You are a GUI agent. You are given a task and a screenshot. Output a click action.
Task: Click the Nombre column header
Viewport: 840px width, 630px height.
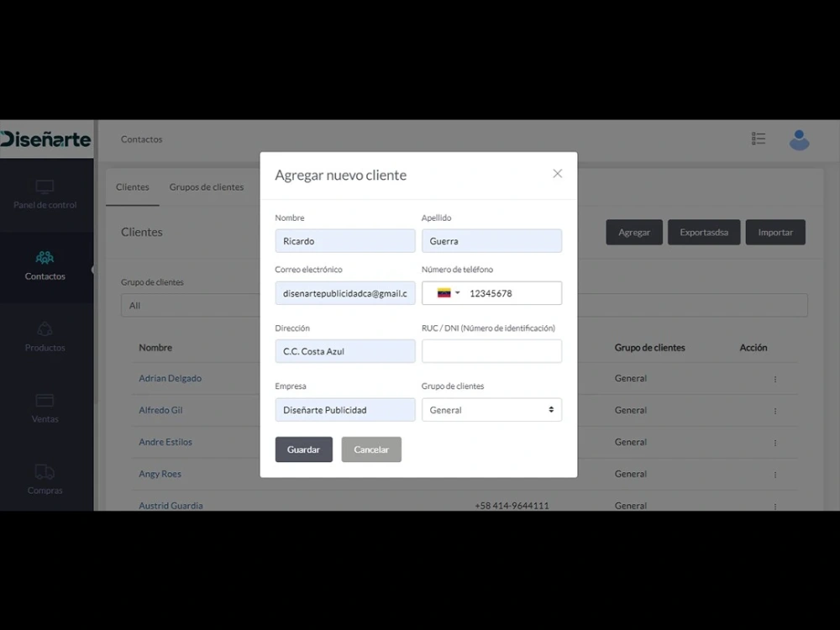(x=155, y=348)
